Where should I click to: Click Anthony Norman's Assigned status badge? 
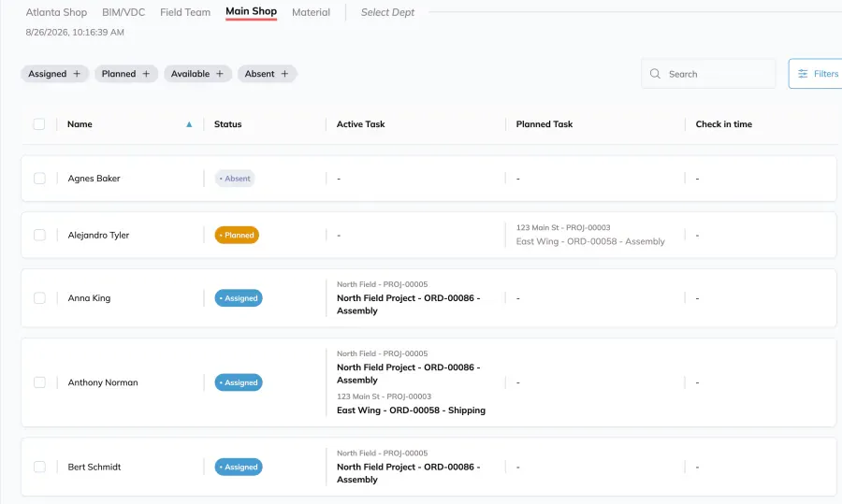239,382
